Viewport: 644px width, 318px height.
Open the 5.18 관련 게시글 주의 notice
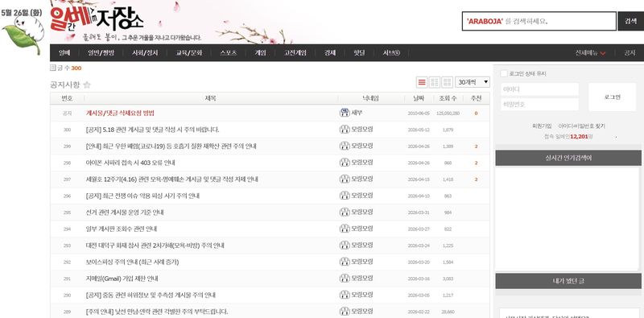coord(152,130)
